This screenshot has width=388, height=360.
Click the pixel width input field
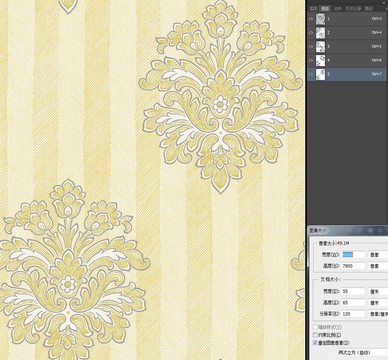point(353,255)
